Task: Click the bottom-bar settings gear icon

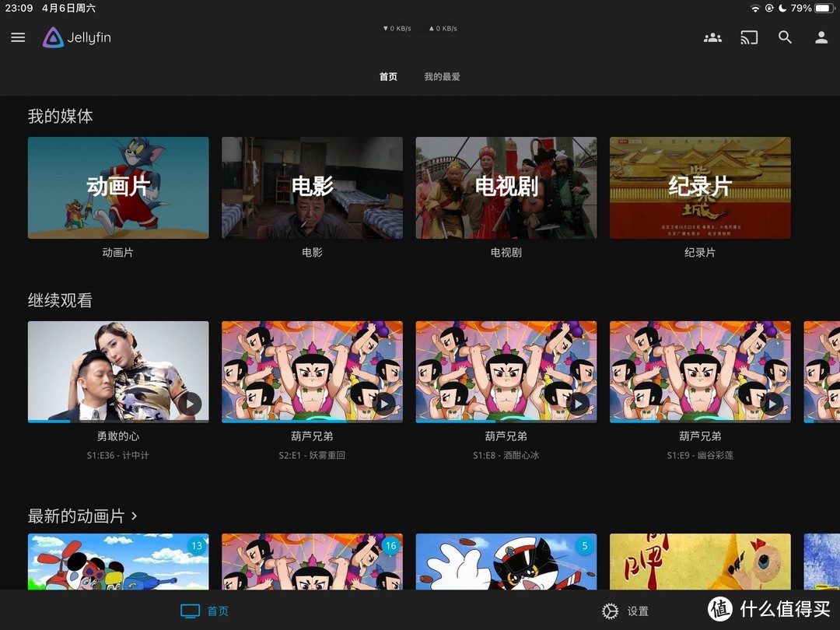Action: coord(610,611)
